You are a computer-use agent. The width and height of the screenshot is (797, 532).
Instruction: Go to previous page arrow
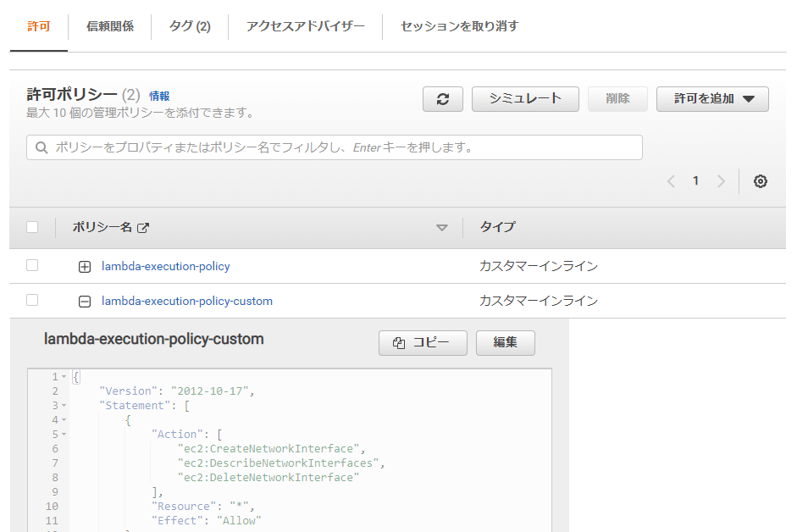(671, 181)
